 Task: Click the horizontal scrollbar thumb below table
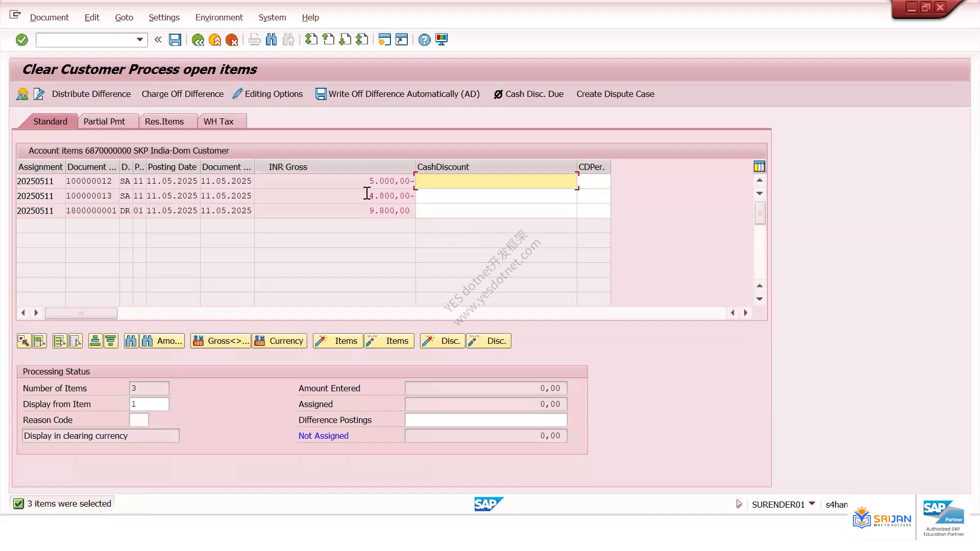point(81,313)
